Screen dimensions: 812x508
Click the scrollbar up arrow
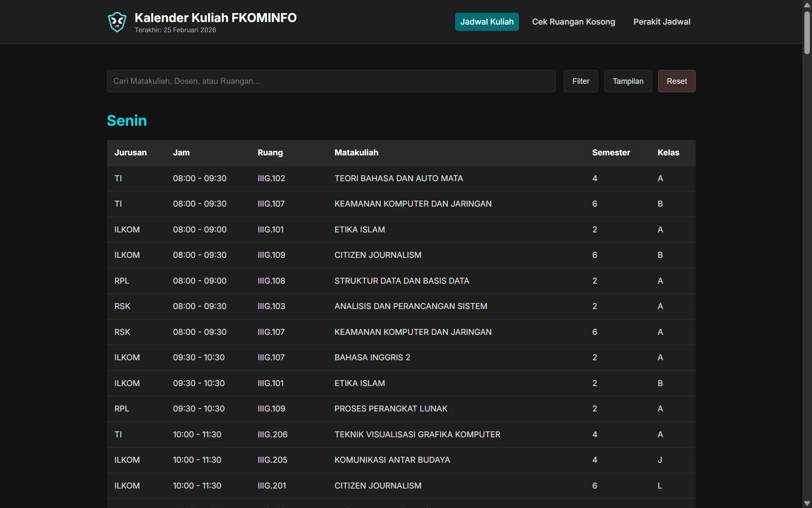[807, 5]
